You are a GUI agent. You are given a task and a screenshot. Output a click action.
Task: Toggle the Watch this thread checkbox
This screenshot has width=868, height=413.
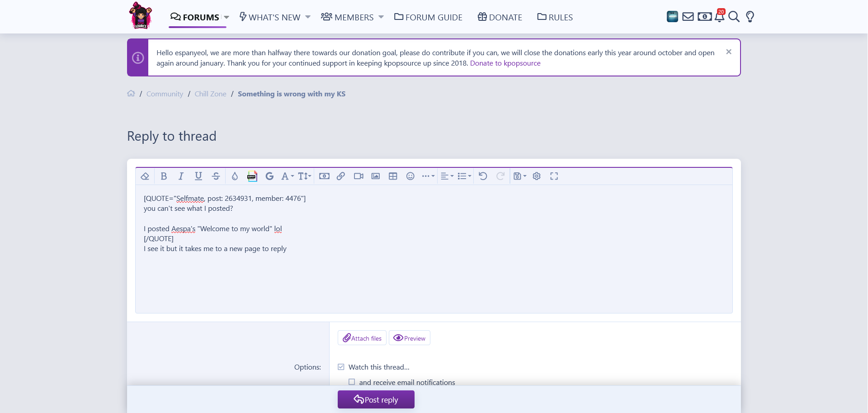(341, 367)
